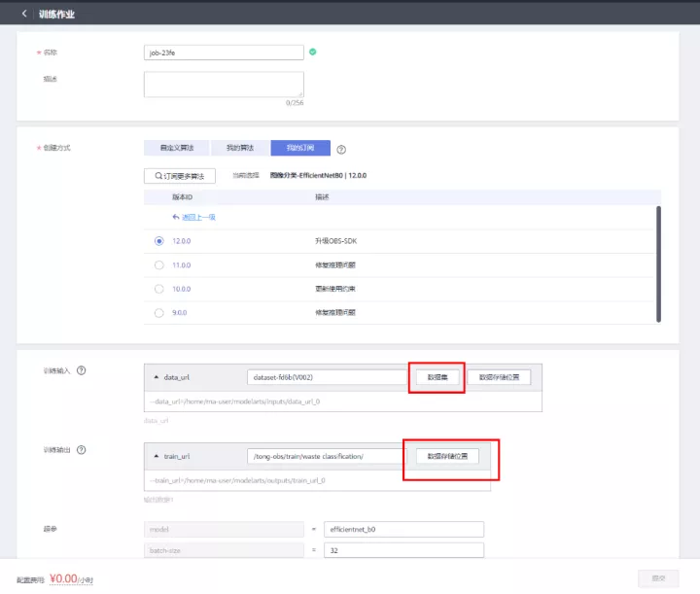The image size is (700, 594).
Task: Click the 提交 submit button
Action: coord(658,577)
